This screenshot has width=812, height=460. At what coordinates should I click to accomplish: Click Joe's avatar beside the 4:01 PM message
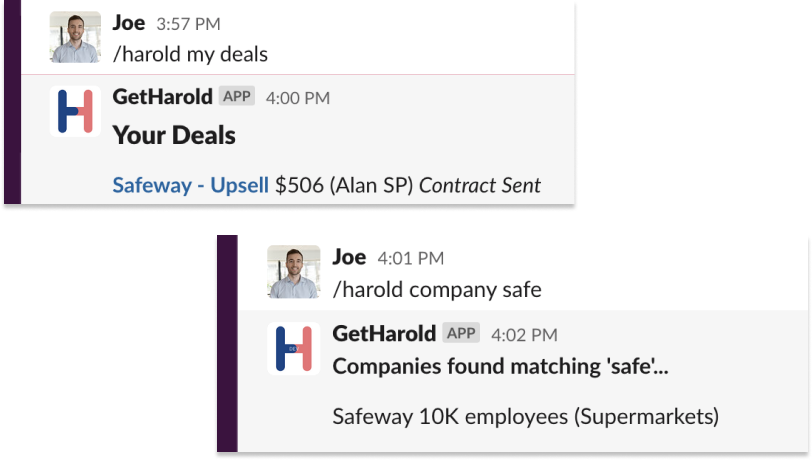coord(294,272)
